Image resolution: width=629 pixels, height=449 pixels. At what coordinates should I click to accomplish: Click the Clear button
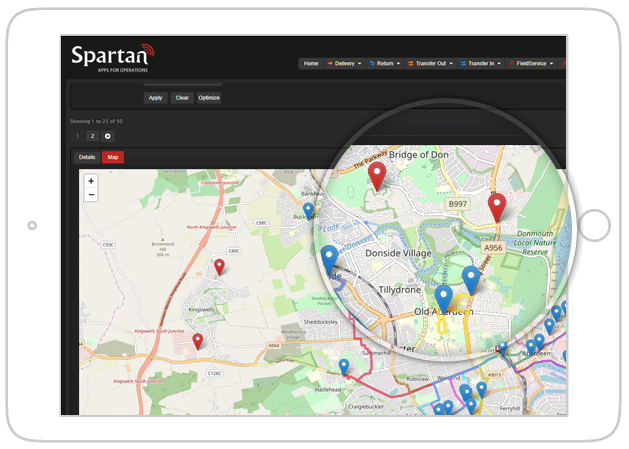[182, 98]
